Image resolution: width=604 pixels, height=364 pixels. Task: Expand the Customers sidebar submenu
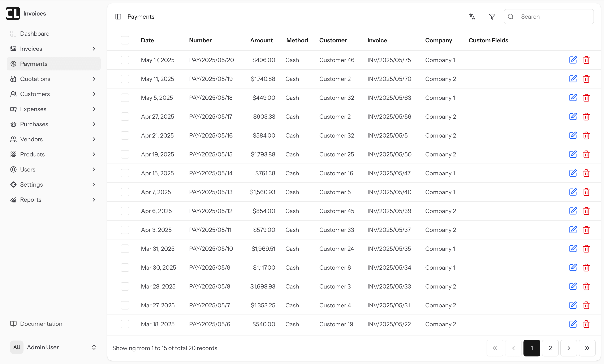coord(94,94)
